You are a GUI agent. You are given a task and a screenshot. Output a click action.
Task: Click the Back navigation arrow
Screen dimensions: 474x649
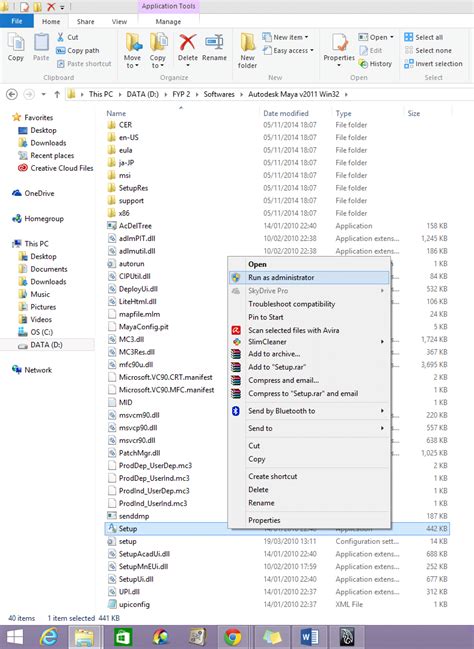(12, 94)
